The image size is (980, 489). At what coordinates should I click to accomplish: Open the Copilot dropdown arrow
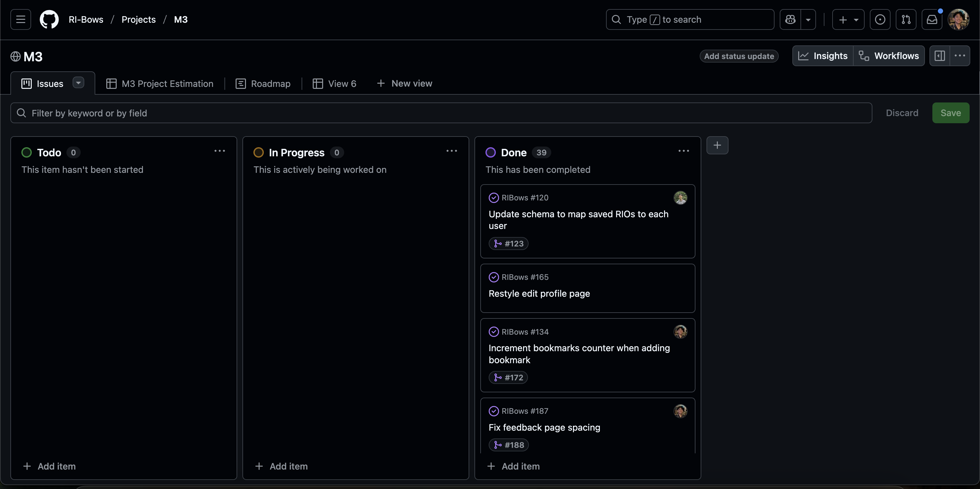point(808,19)
